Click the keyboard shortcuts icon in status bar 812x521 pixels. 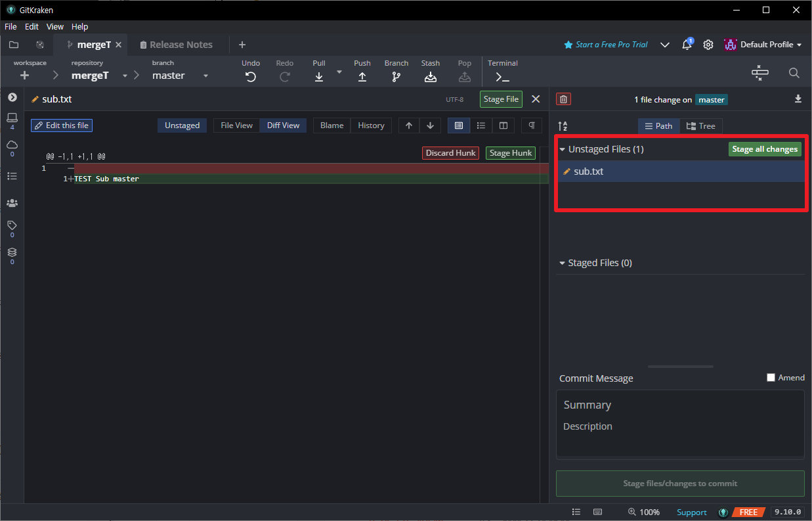(597, 512)
